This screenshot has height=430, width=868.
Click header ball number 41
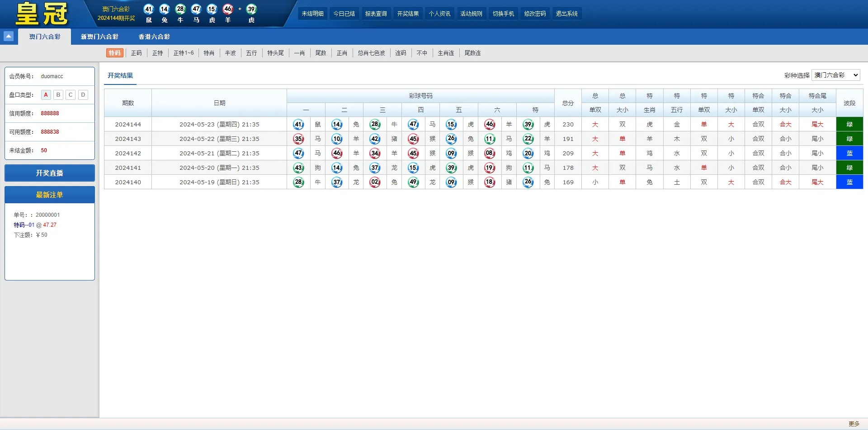point(148,9)
